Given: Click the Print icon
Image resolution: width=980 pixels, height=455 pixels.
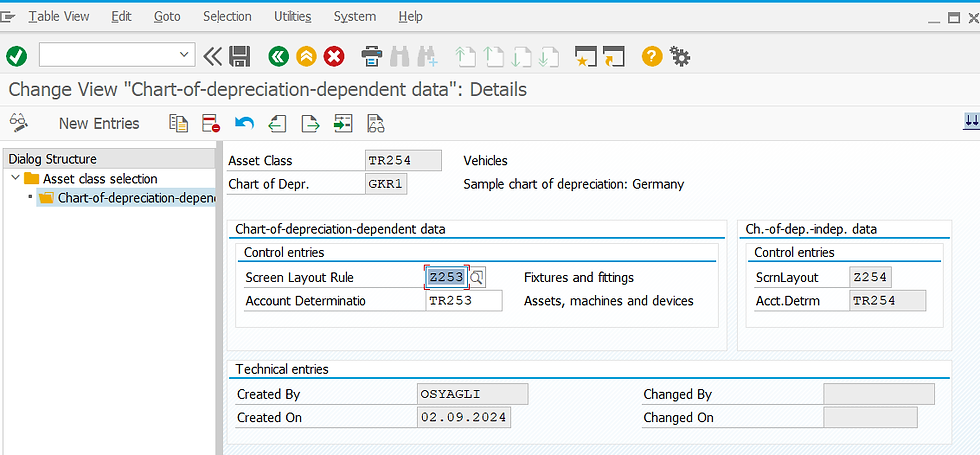Looking at the screenshot, I should pos(372,57).
